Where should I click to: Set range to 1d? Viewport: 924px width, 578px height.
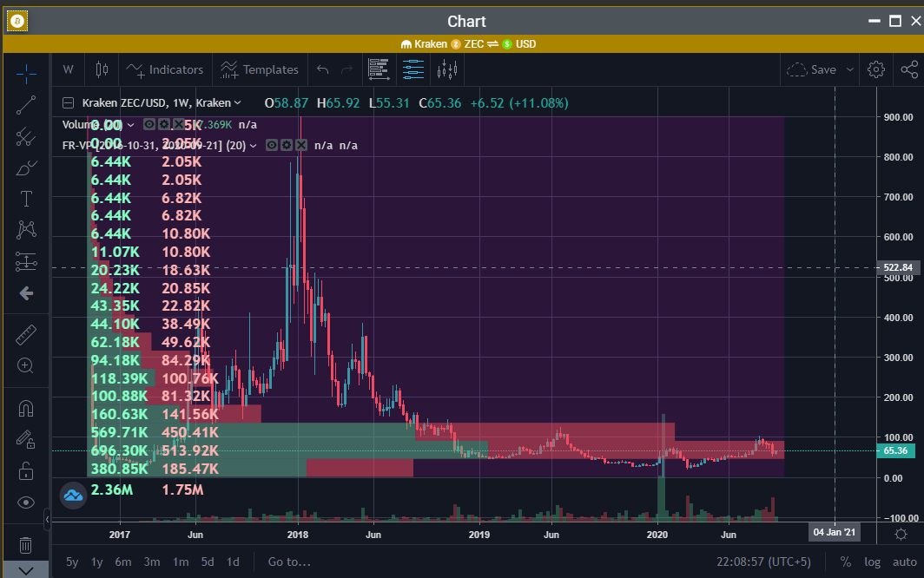tap(234, 562)
